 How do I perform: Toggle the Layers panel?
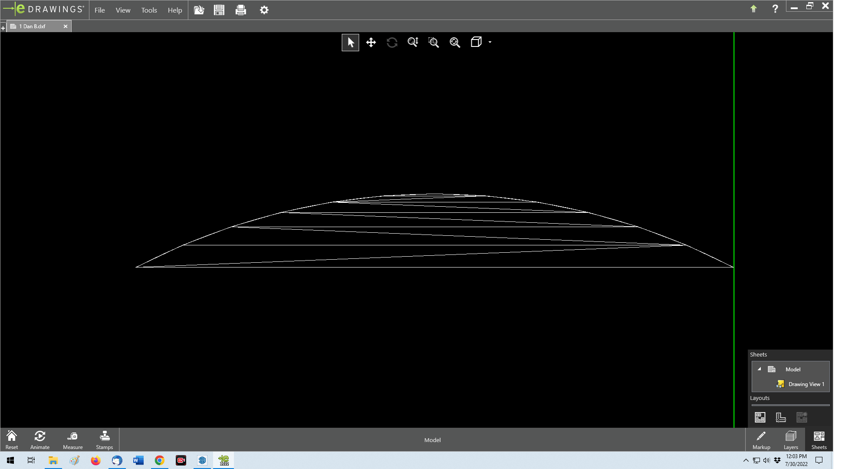[790, 440]
